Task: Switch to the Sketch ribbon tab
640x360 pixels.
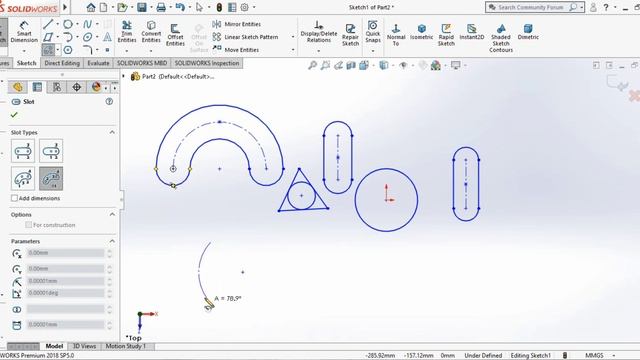Action: pyautogui.click(x=27, y=63)
